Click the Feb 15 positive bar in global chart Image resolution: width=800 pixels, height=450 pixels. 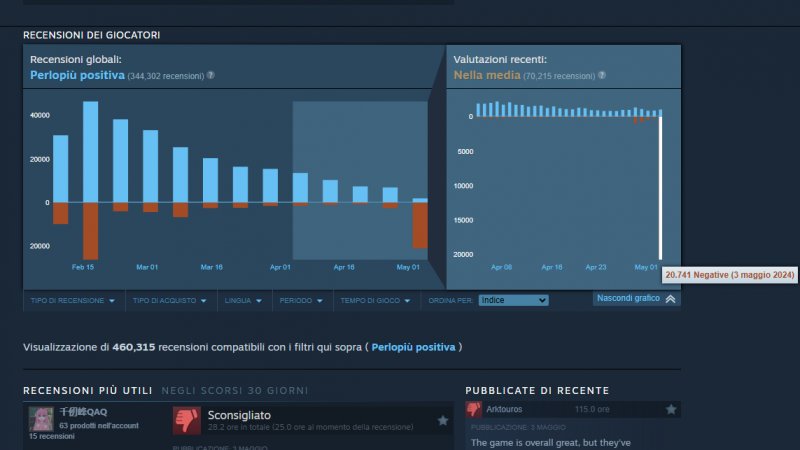tap(91, 152)
